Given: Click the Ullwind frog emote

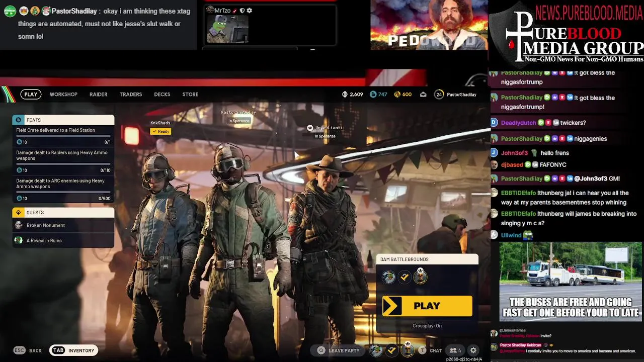Looking at the screenshot, I should click(528, 235).
